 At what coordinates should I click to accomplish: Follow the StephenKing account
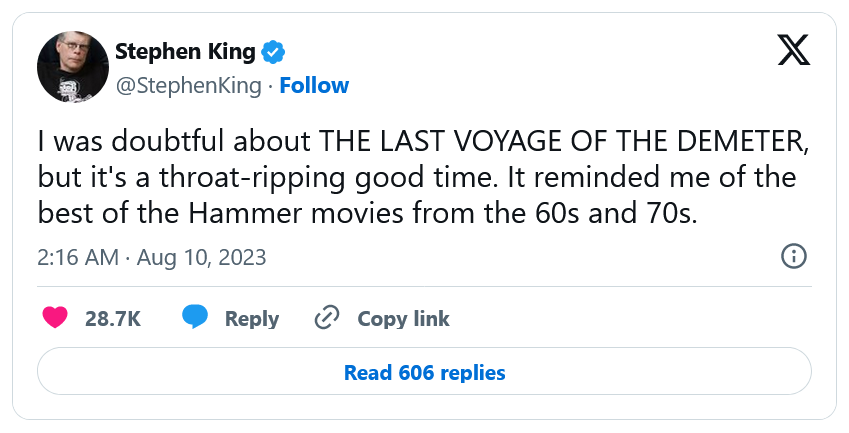pyautogui.click(x=314, y=85)
